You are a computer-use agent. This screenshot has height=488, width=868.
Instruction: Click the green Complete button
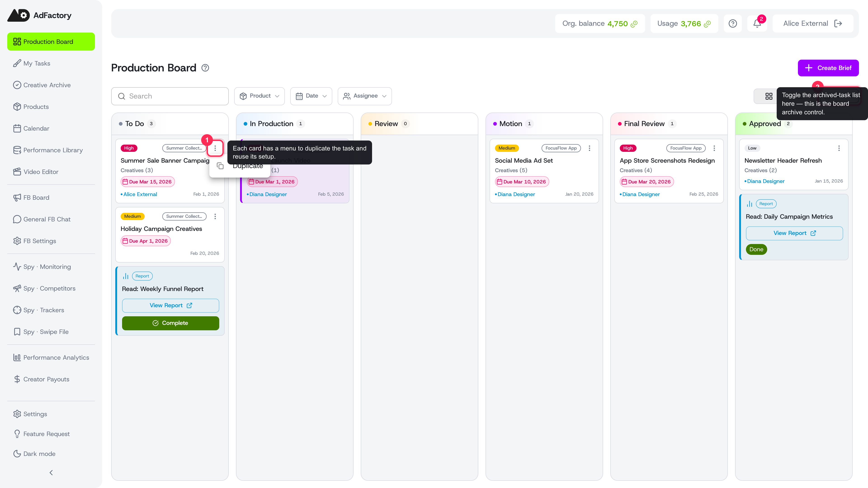coord(170,323)
